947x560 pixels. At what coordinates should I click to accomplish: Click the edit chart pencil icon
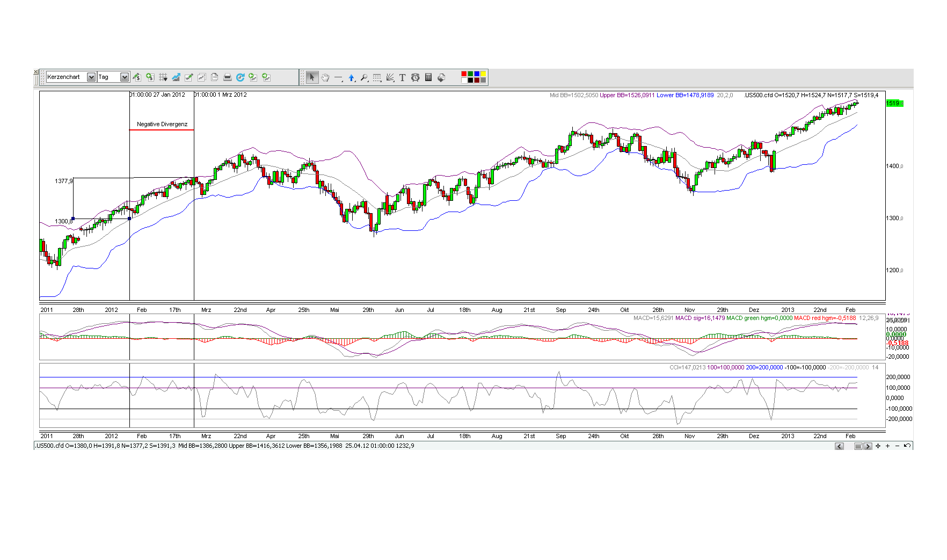coord(188,77)
